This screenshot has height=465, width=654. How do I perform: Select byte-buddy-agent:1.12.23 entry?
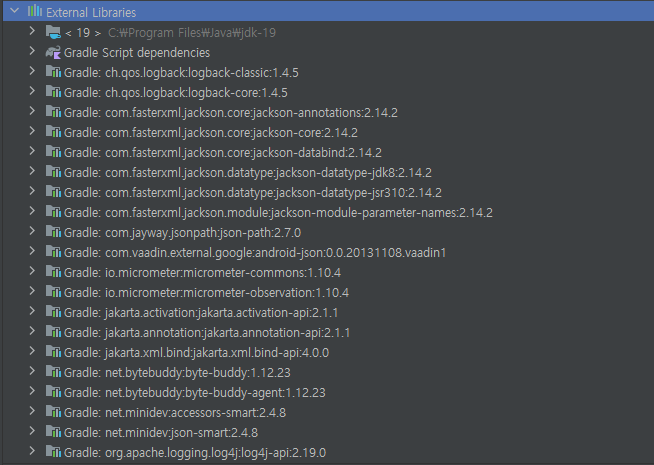(x=195, y=393)
